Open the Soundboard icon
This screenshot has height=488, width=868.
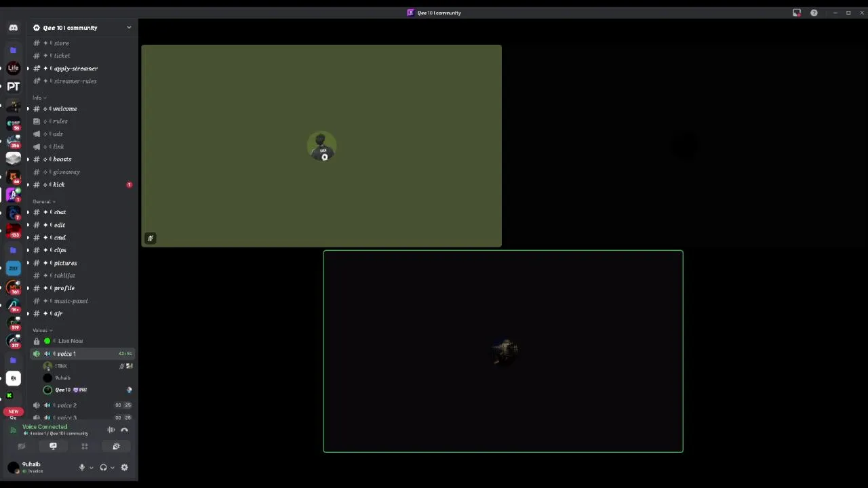pos(116,446)
